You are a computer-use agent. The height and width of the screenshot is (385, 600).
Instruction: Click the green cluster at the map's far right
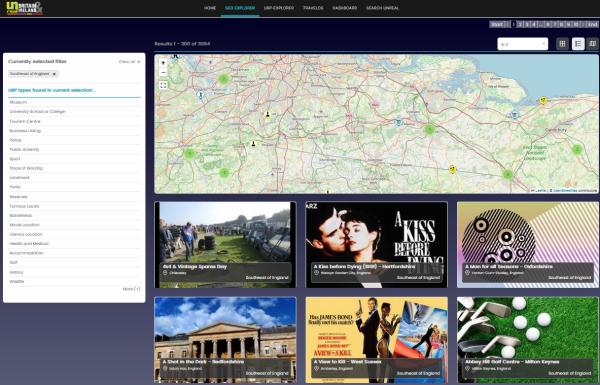click(x=577, y=149)
